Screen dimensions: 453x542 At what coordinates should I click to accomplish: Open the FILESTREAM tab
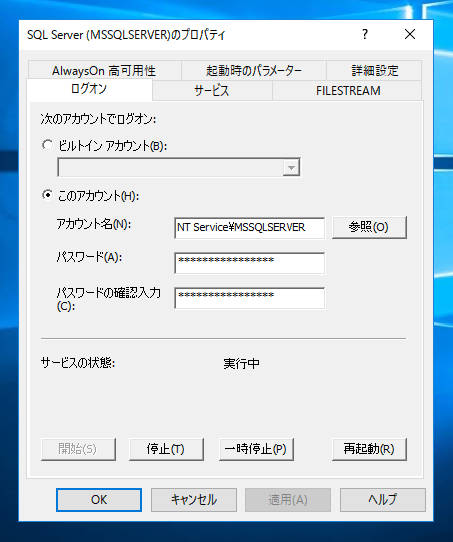pos(347,91)
